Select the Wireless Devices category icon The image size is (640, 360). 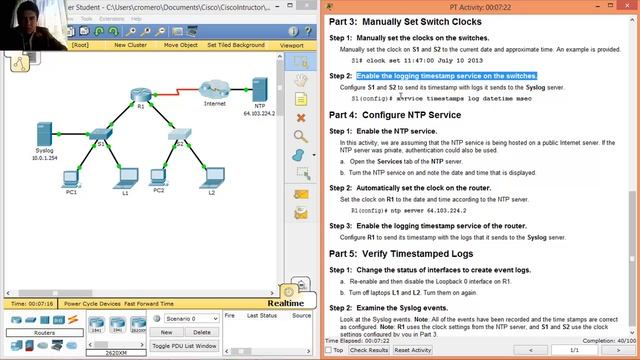(58, 320)
